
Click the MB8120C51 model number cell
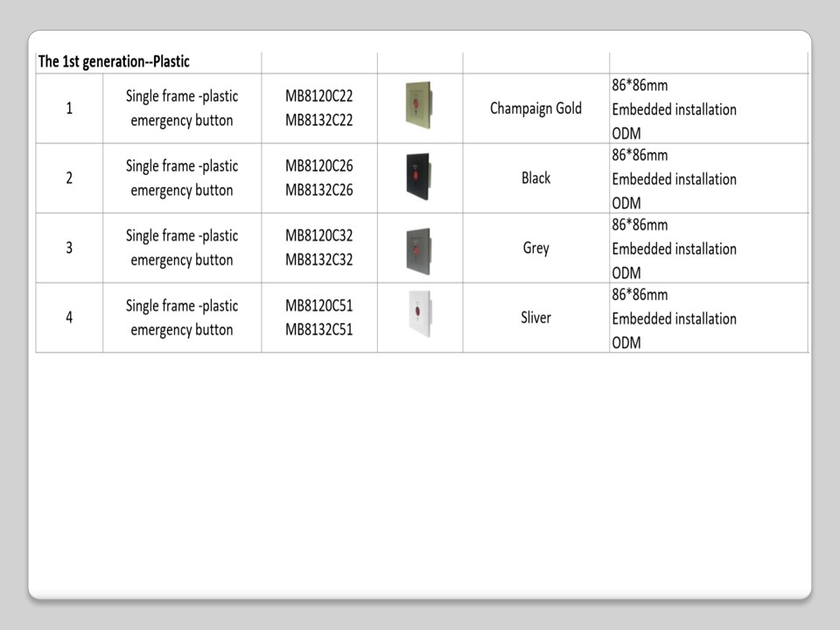[x=318, y=305]
